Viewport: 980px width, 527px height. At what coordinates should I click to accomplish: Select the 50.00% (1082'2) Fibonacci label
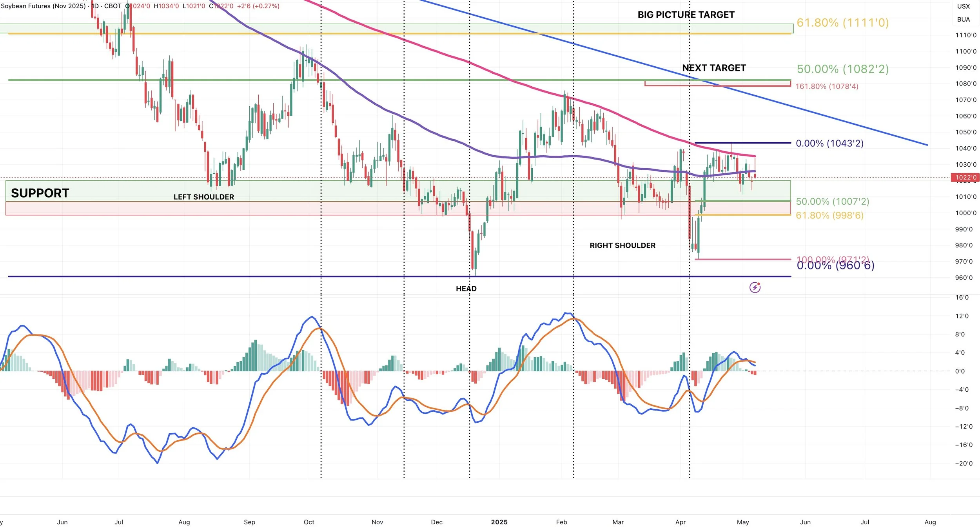pyautogui.click(x=842, y=69)
